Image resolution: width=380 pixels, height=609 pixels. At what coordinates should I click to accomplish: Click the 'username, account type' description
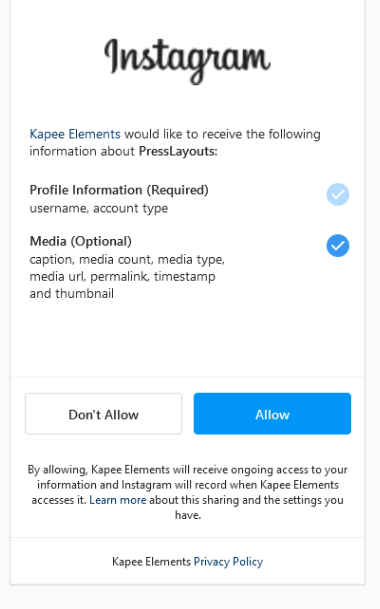(x=99, y=208)
